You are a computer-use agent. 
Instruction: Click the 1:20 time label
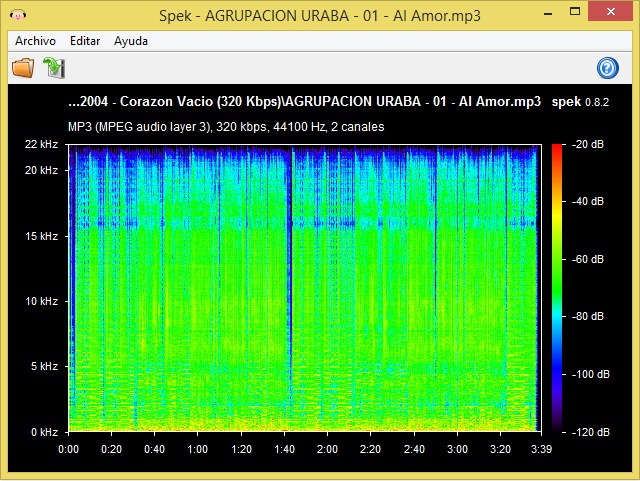(x=241, y=450)
